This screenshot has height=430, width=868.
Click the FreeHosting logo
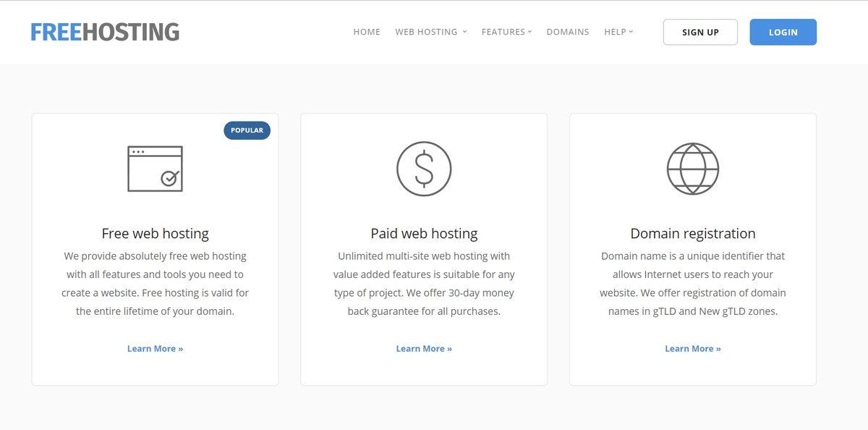click(104, 31)
